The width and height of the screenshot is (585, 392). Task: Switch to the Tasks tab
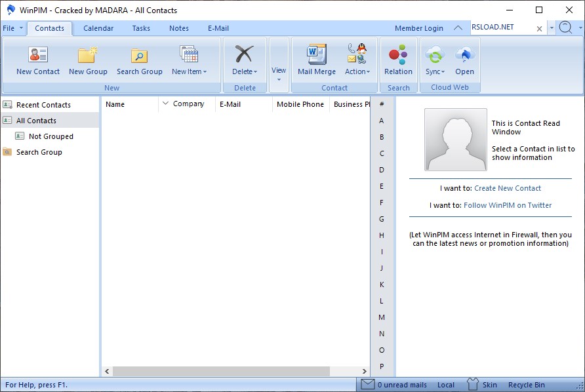141,28
